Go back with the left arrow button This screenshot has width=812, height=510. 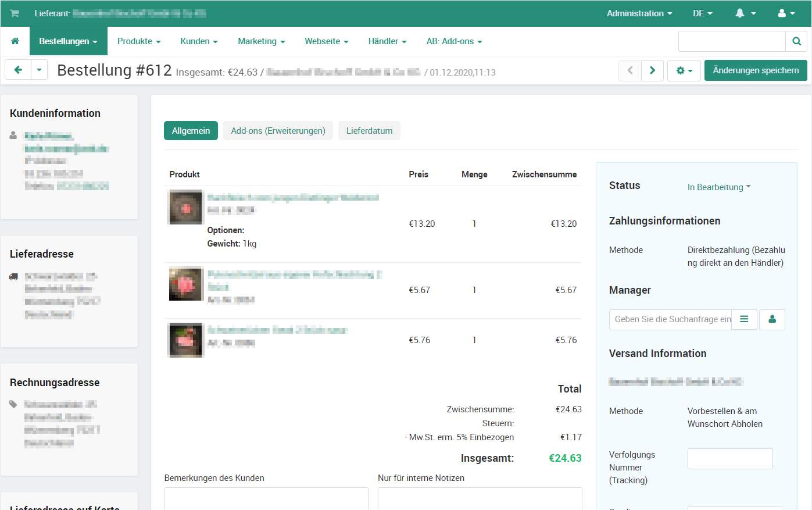click(18, 70)
